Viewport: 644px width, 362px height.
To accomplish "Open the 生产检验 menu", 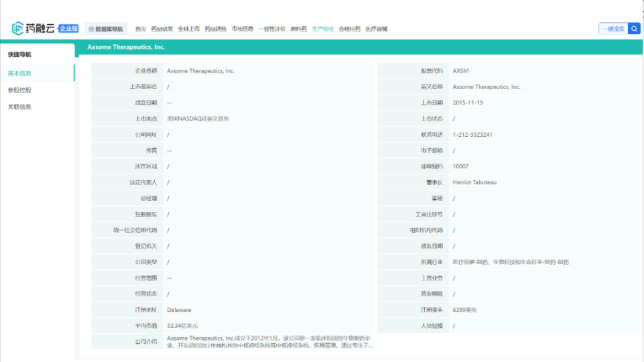I will click(322, 29).
